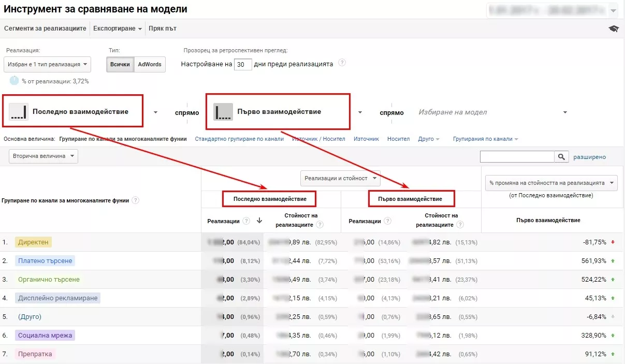Screen dimensions: 625x364
Task: Open Вторична величина dropdown
Action: [43, 156]
